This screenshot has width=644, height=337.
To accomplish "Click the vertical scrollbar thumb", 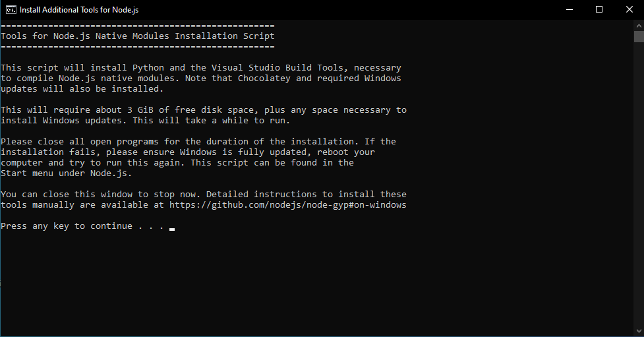I will (639, 36).
